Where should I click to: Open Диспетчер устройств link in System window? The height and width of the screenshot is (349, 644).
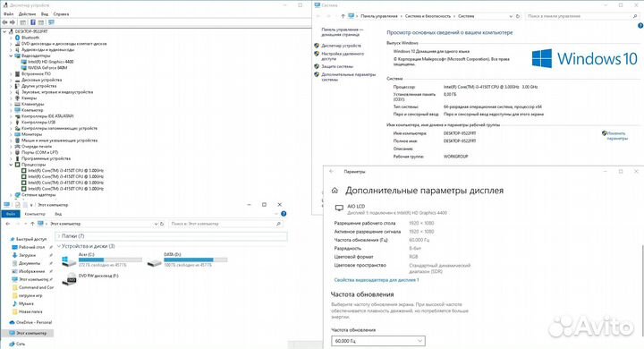coord(342,46)
